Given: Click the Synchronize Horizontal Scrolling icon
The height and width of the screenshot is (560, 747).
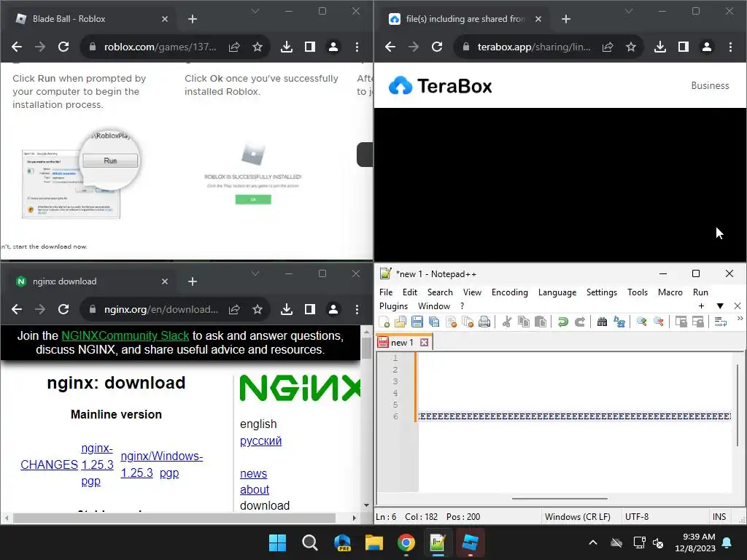Looking at the screenshot, I should 698,322.
